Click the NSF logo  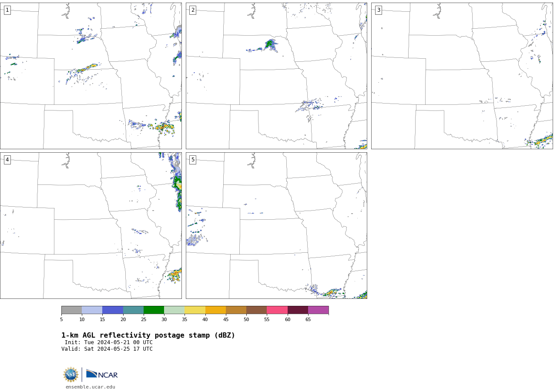click(71, 375)
